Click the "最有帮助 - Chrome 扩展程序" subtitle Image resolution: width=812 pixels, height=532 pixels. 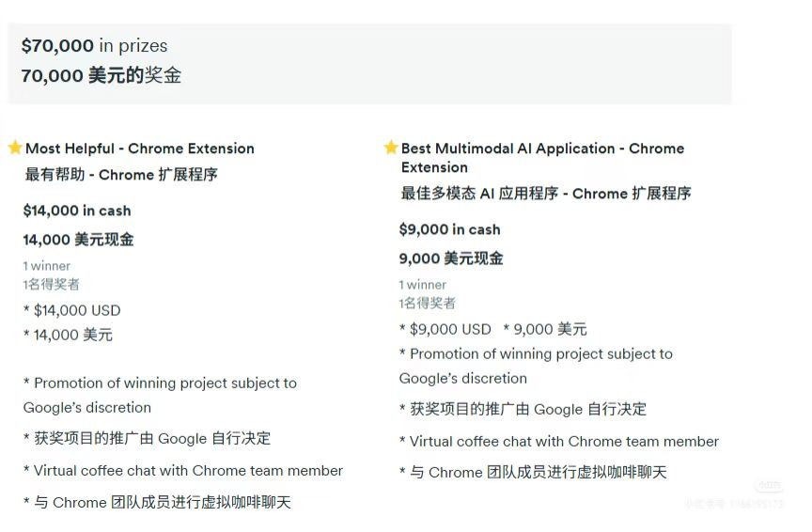(x=121, y=175)
